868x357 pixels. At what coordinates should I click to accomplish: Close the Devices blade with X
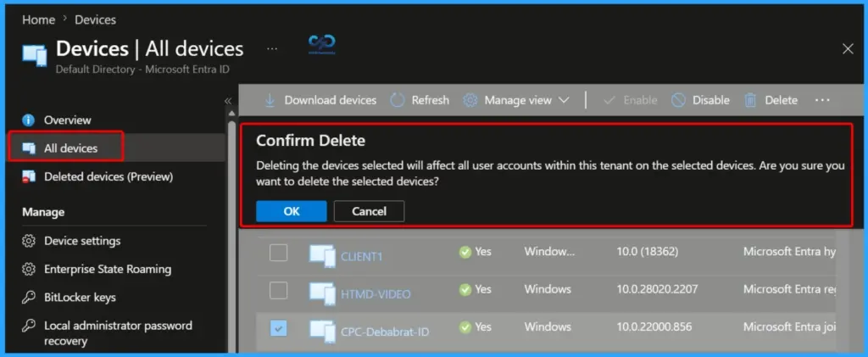848,49
